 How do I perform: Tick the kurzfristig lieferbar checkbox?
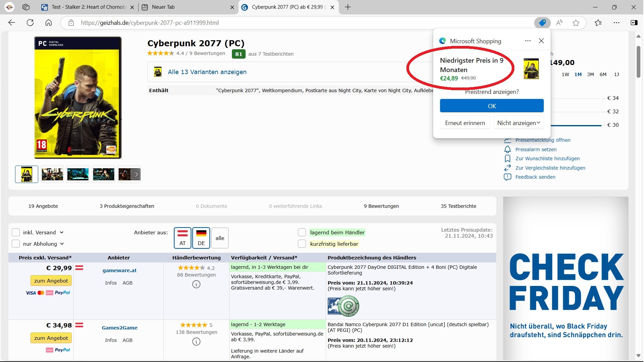pos(302,244)
